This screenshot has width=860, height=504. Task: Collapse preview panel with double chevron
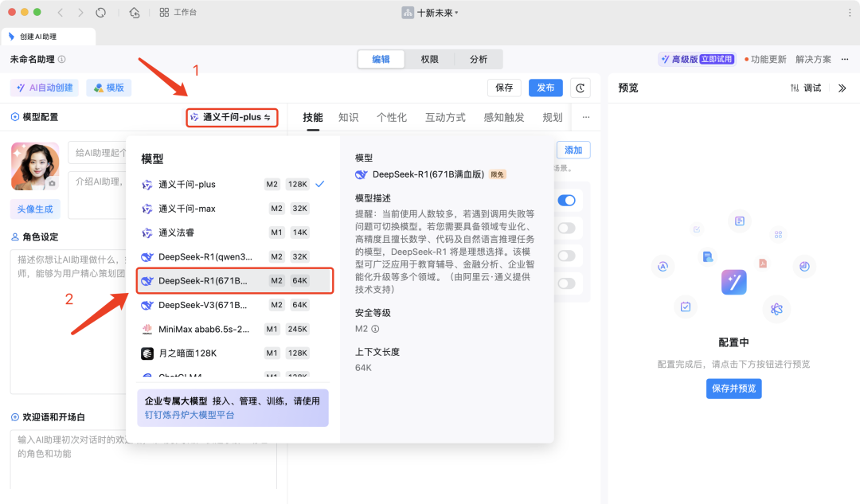coord(842,88)
